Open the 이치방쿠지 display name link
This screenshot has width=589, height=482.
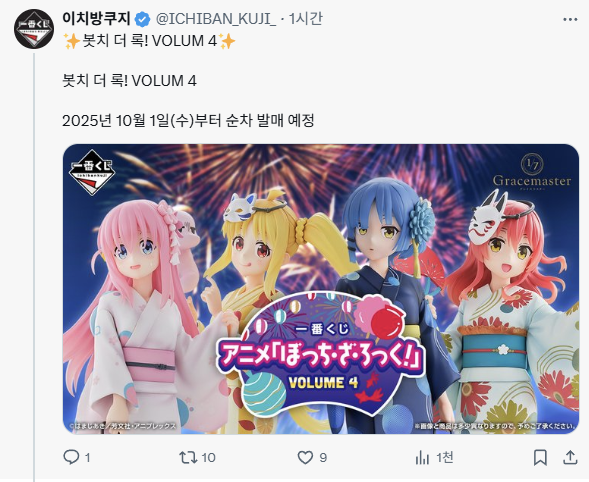pyautogui.click(x=97, y=18)
